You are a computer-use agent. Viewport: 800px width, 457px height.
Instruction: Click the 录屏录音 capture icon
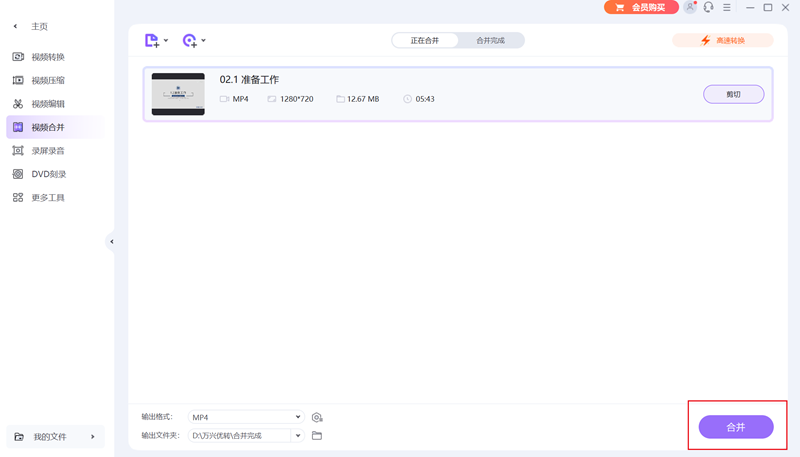point(18,150)
